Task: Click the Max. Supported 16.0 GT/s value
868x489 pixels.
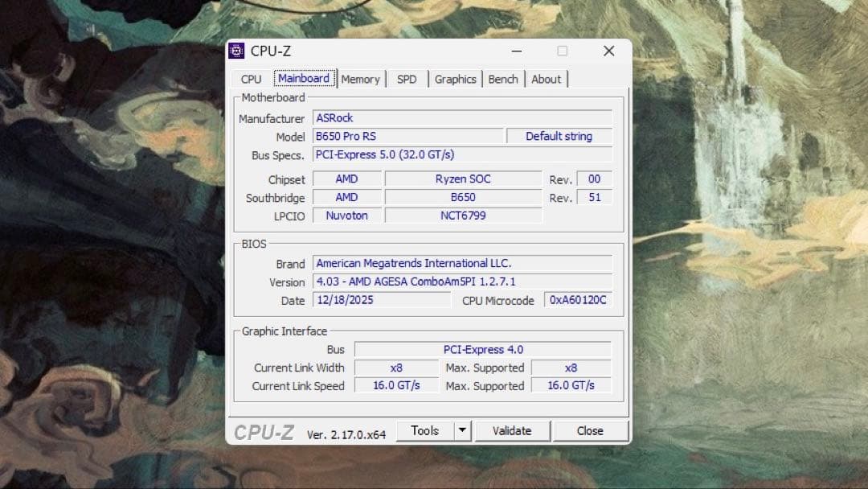Action: point(571,385)
